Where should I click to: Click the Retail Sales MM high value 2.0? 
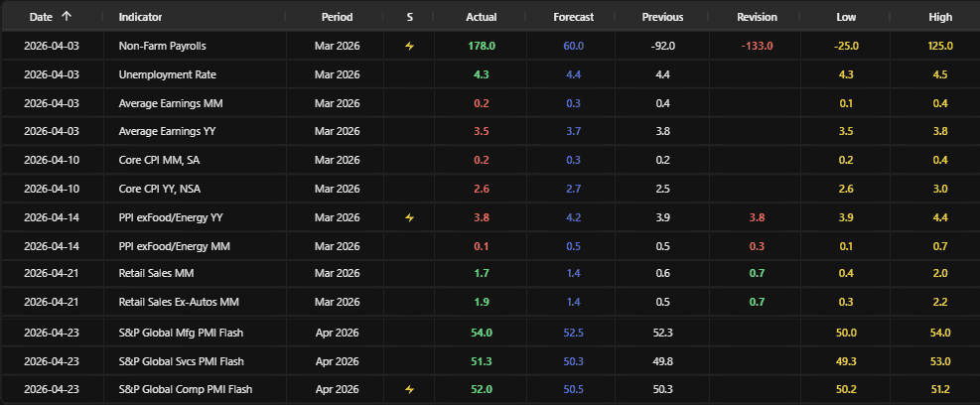[x=940, y=273]
